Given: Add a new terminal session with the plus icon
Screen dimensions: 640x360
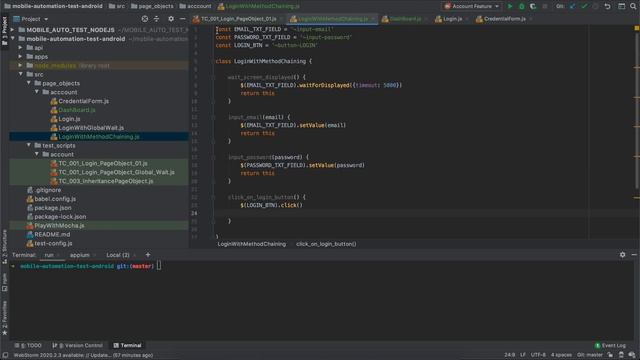Looking at the screenshot, I should (148, 255).
